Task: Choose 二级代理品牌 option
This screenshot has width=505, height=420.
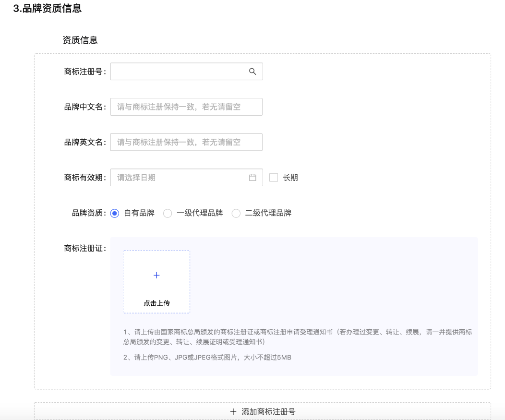Action: click(236, 213)
